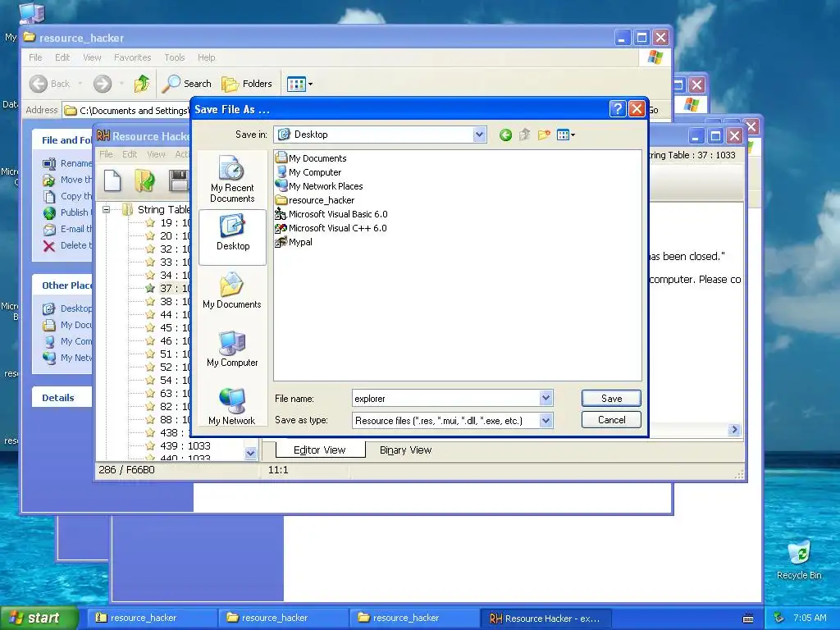Click the Save dialog help question-mark button

coord(617,109)
